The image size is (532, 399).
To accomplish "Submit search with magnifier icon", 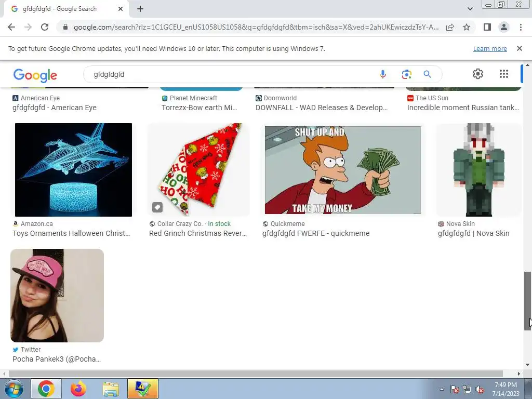I will point(427,74).
